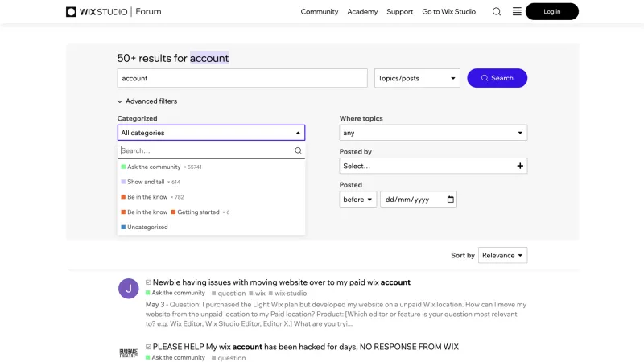Click the Log in button
The height and width of the screenshot is (362, 644).
coord(552,11)
